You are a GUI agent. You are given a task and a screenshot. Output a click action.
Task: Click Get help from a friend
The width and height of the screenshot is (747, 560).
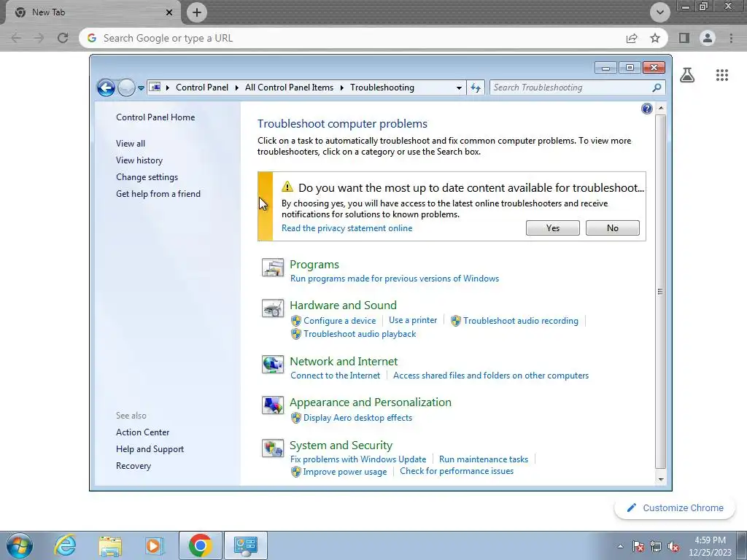(158, 194)
